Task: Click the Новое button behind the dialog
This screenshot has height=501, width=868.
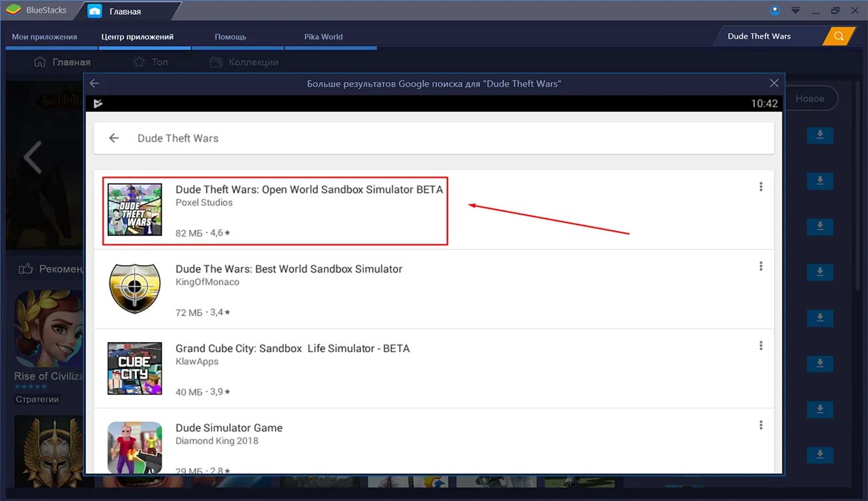Action: [x=811, y=98]
